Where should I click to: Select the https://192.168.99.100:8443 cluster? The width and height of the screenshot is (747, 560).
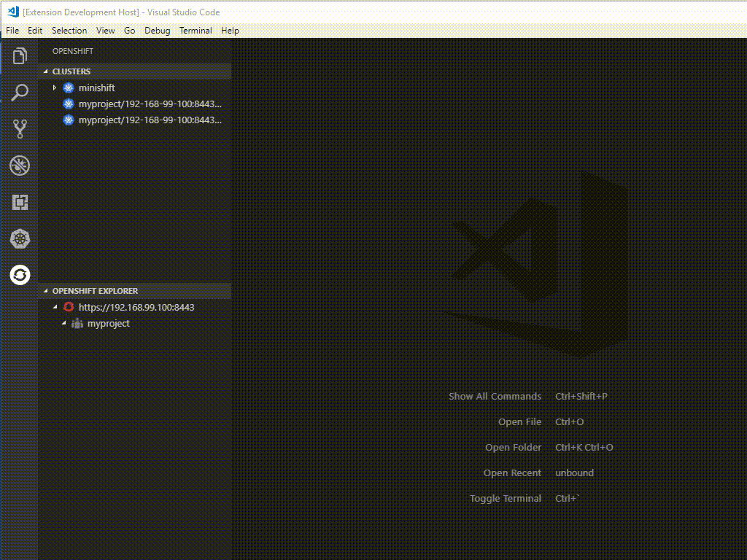point(136,307)
